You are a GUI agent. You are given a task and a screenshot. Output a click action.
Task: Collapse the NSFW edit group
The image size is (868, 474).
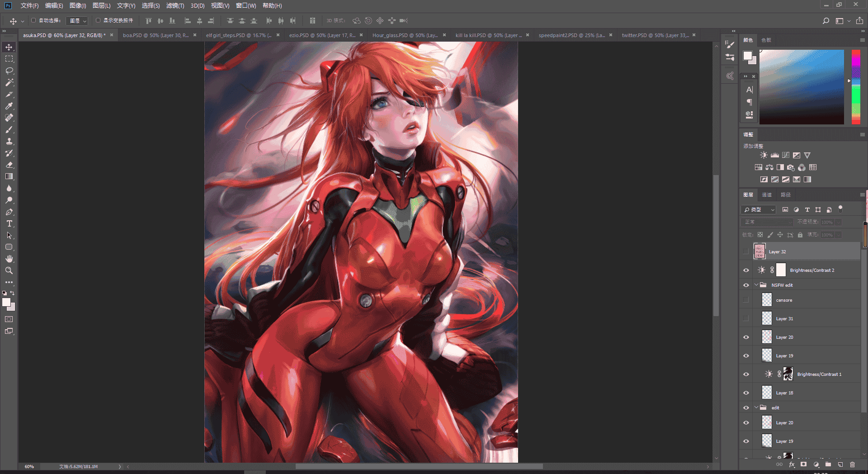click(x=756, y=285)
